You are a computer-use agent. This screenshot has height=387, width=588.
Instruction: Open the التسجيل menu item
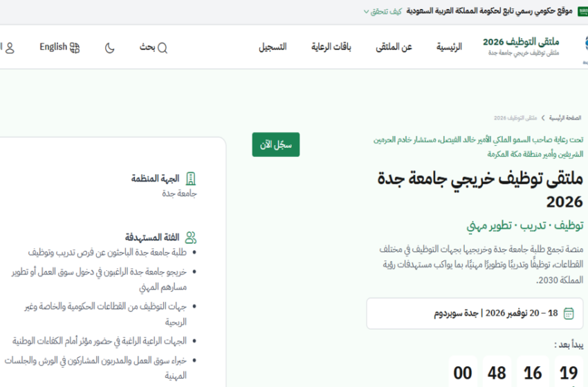(x=273, y=47)
